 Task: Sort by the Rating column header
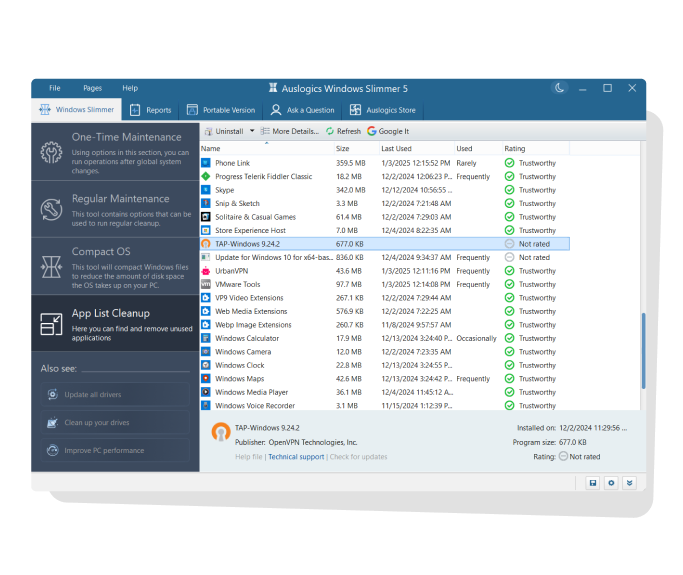[x=536, y=149]
